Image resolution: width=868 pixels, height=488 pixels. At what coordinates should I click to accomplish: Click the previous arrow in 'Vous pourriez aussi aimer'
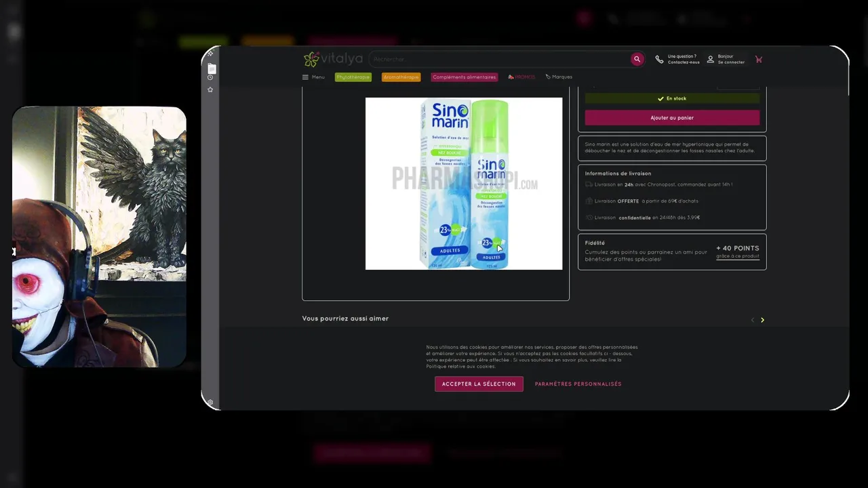click(x=752, y=320)
